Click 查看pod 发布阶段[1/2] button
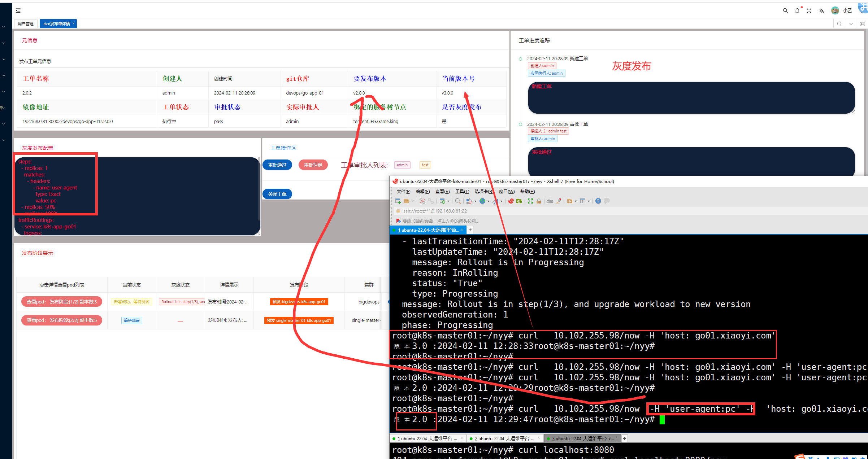This screenshot has width=868, height=459. (x=62, y=302)
